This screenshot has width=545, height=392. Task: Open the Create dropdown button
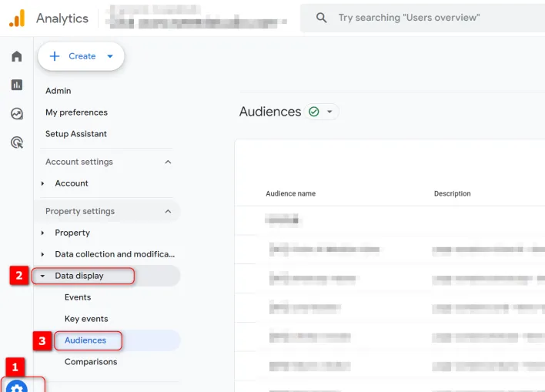[x=81, y=56]
